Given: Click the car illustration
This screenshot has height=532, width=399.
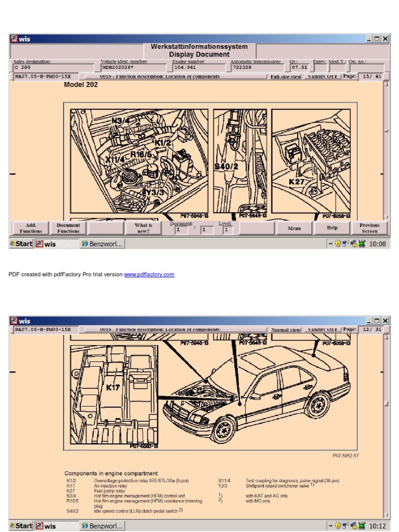Looking at the screenshot, I should pos(256,395).
